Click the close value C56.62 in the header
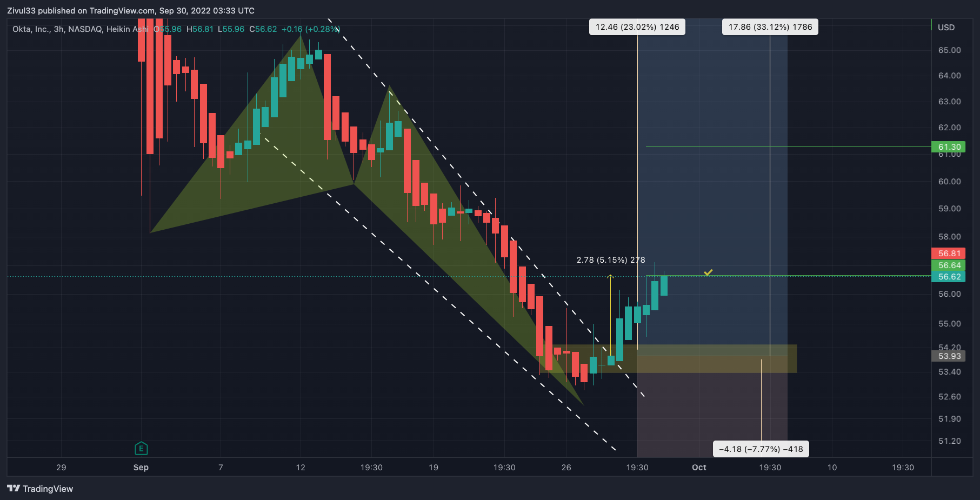This screenshot has height=500, width=980. 263,29
